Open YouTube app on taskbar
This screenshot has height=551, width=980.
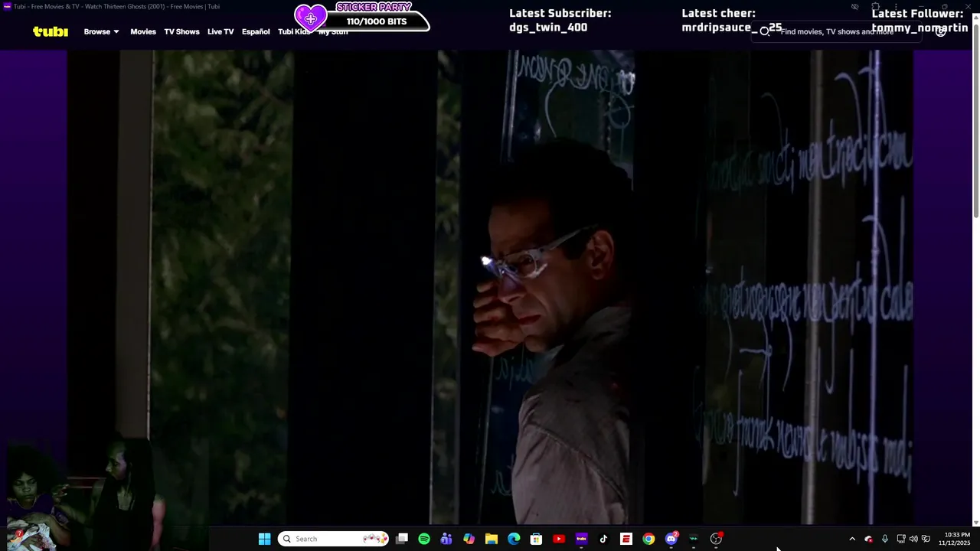tap(559, 539)
